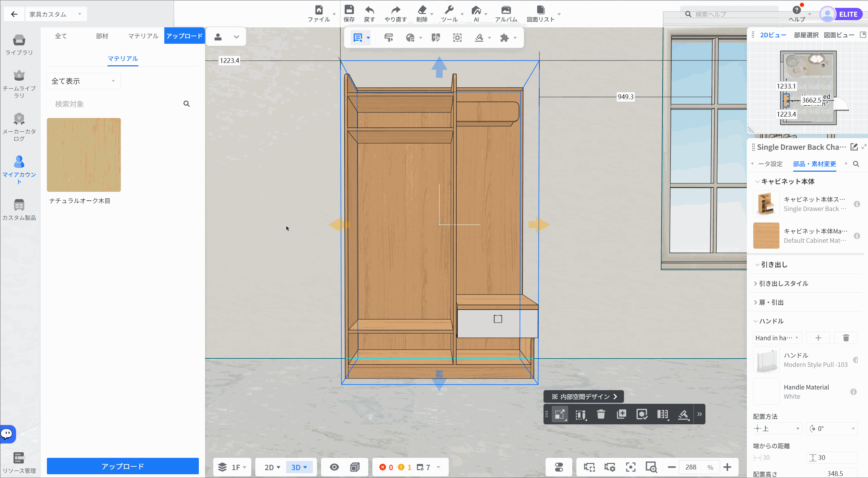This screenshot has width=868, height=478.
Task: Open the ファイル (File) menu icon
Action: point(319,10)
